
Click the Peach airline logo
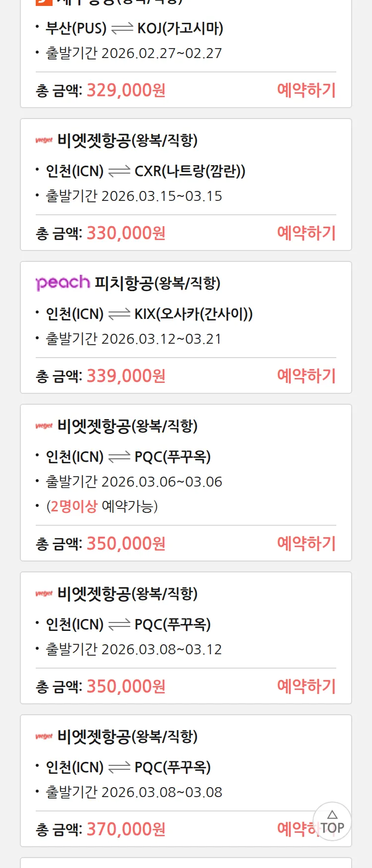(x=62, y=283)
